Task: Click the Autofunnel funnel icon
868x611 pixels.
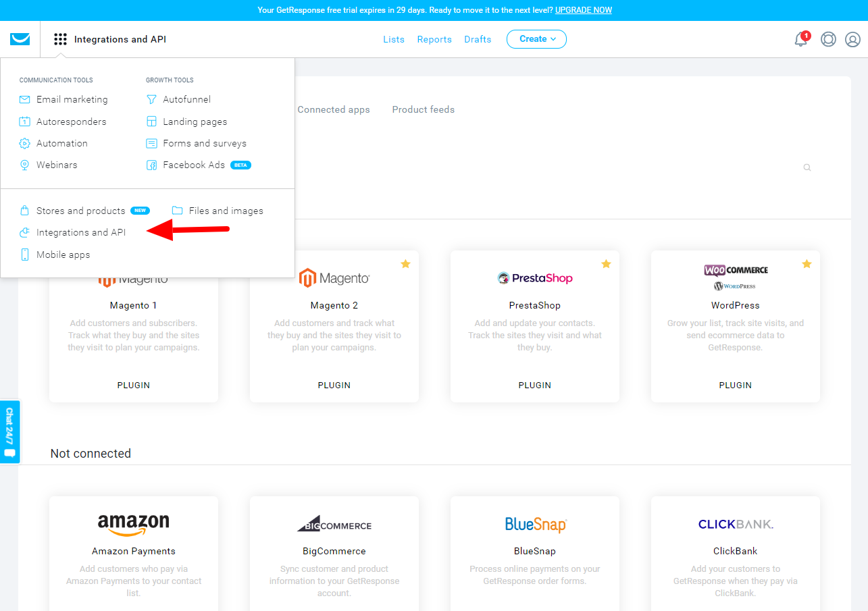Action: click(x=151, y=99)
